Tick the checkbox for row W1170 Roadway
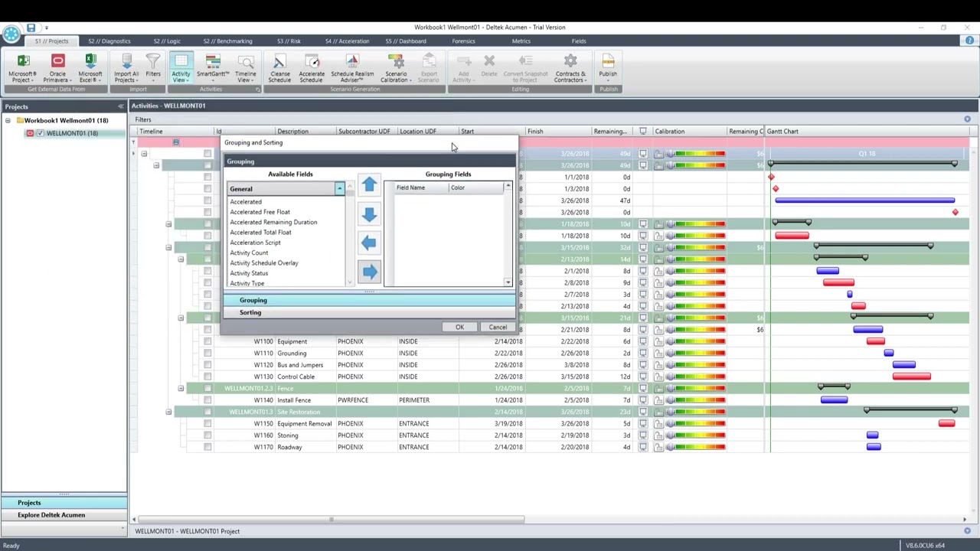Image resolution: width=980 pixels, height=551 pixels. pos(207,447)
